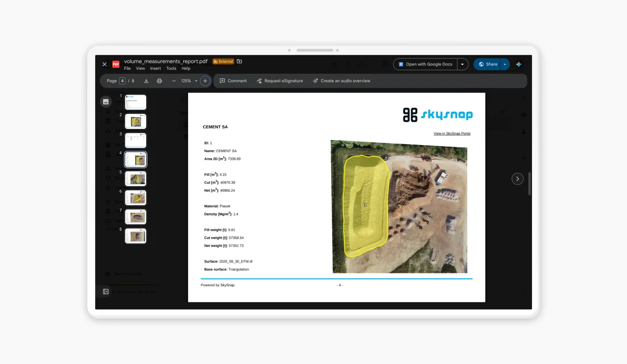Click the SkySnap logo on the page
The width and height of the screenshot is (627, 364).
click(438, 115)
